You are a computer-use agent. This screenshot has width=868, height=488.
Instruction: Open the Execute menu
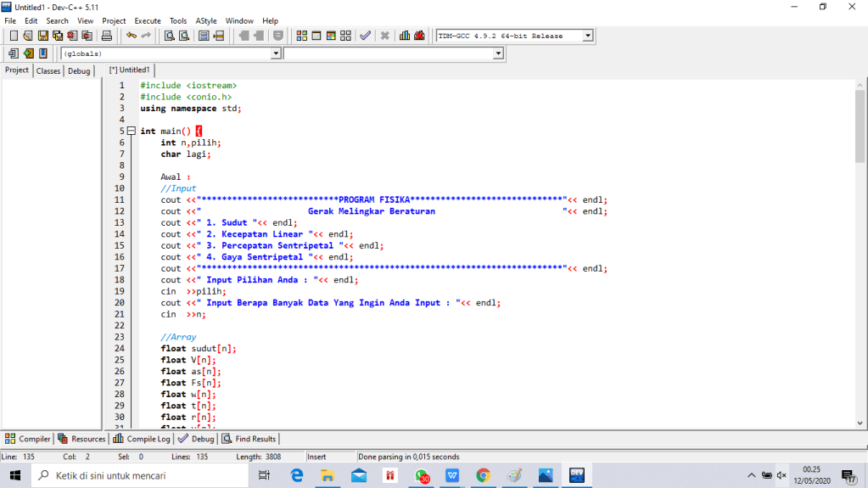[x=148, y=20]
